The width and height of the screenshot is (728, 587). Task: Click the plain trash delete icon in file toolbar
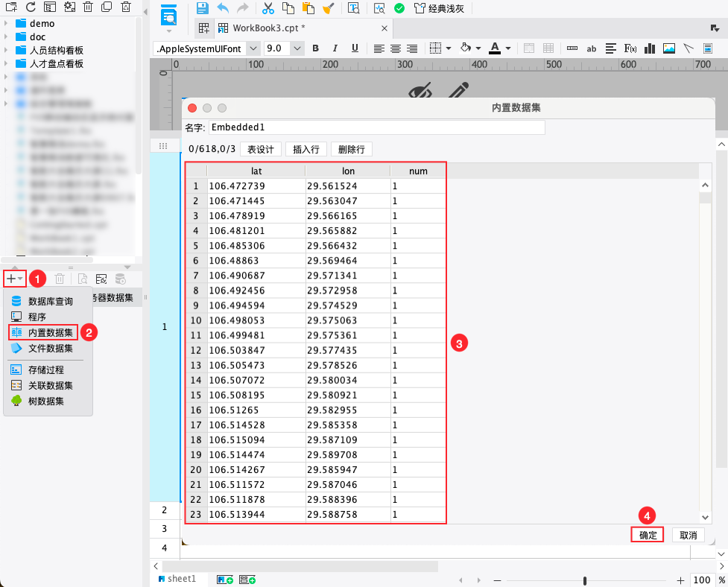[88, 7]
